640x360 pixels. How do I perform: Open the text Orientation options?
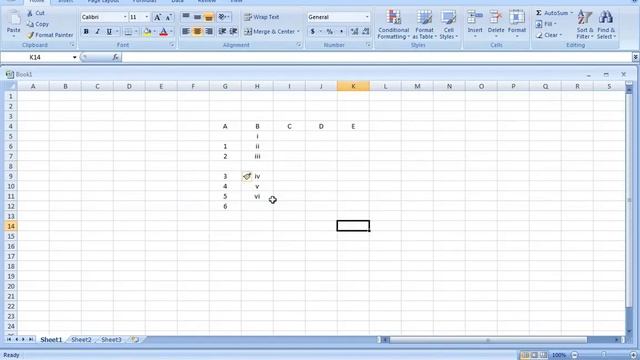tap(223, 17)
